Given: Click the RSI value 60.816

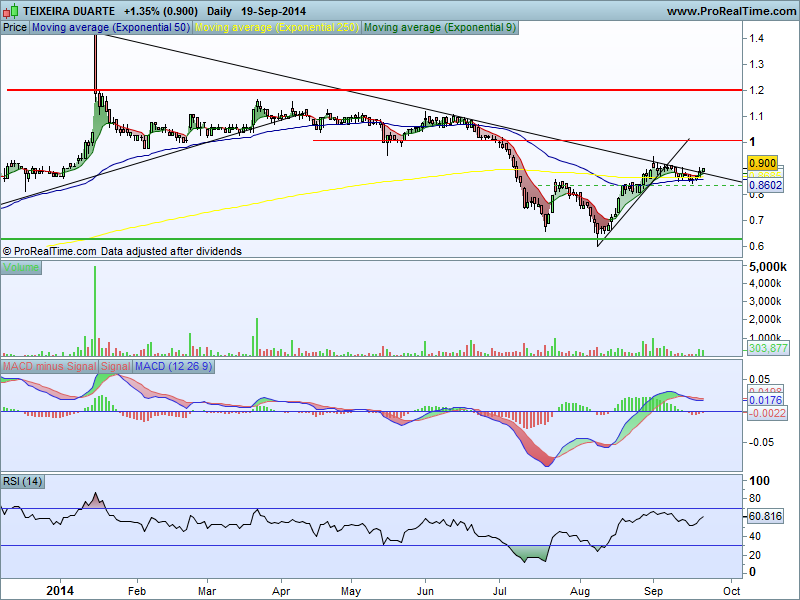Looking at the screenshot, I should click(x=765, y=516).
